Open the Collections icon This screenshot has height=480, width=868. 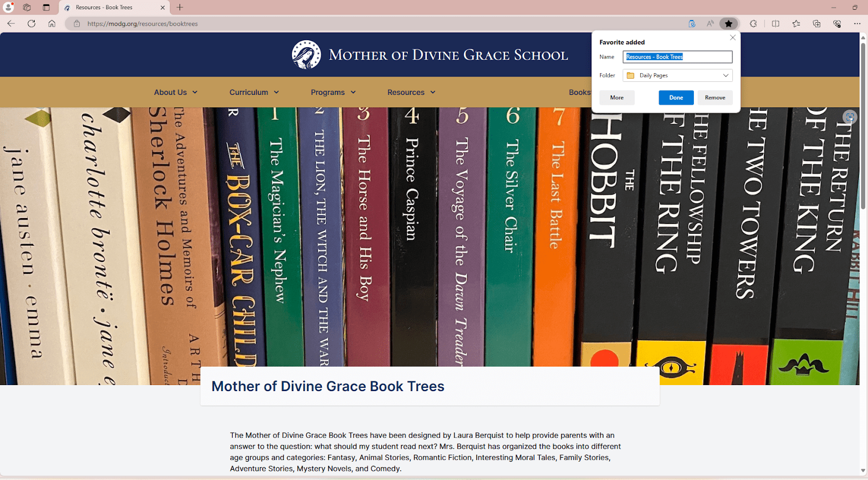click(816, 23)
